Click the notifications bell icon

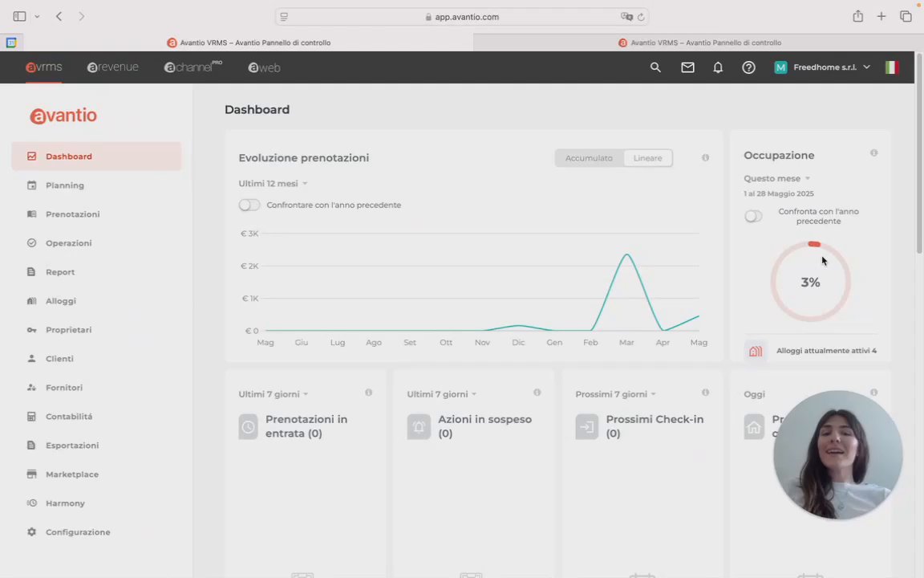pos(718,67)
